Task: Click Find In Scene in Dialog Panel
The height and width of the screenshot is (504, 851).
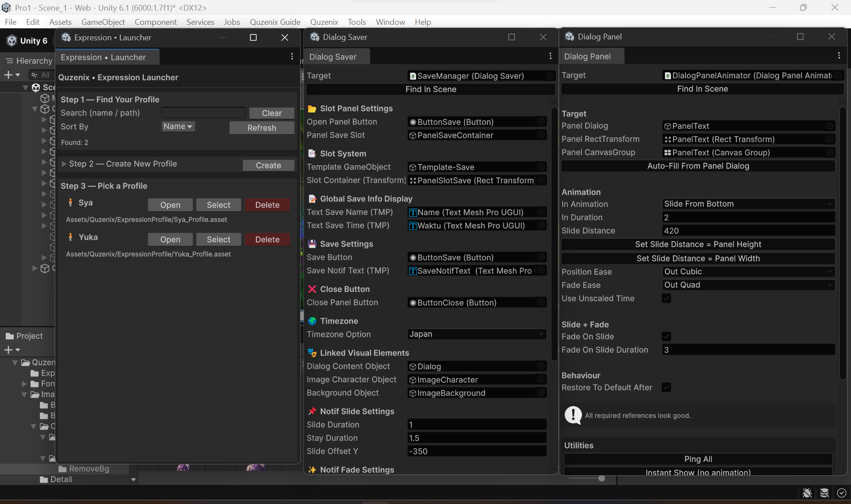Action: pyautogui.click(x=702, y=89)
